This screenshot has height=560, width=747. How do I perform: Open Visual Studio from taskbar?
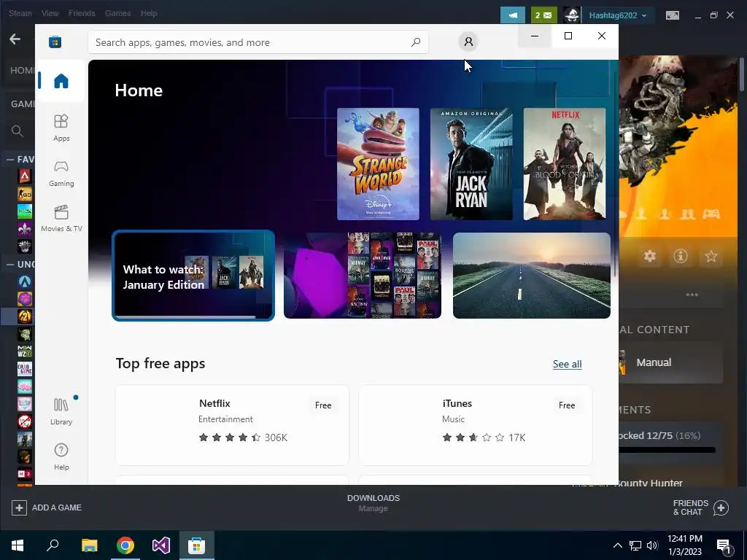pos(161,545)
